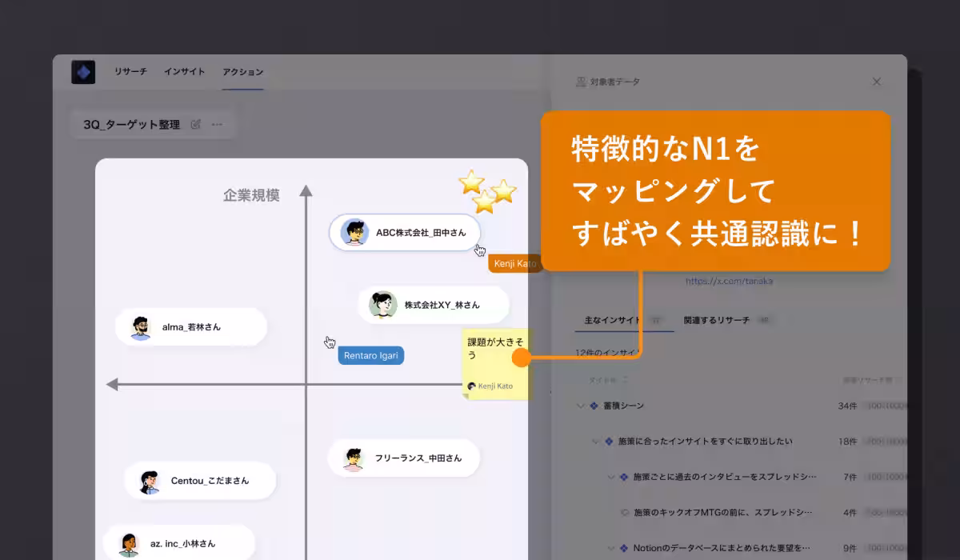Collapse the 施策に合ったインサイト row chevron
Screen dimensions: 960x560
(x=595, y=441)
